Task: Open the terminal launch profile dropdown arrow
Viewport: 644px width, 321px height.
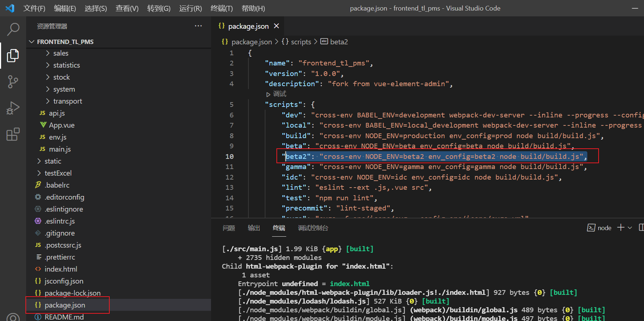Action: pos(630,228)
